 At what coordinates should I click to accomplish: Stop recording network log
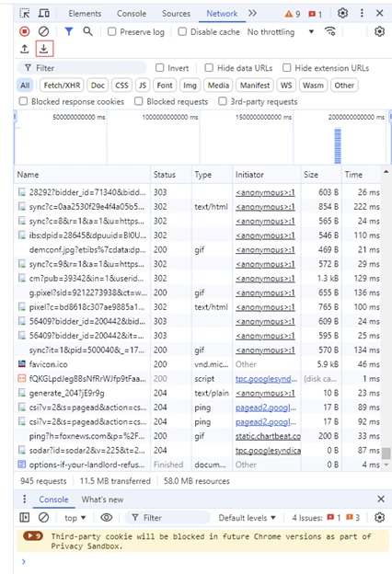25,32
